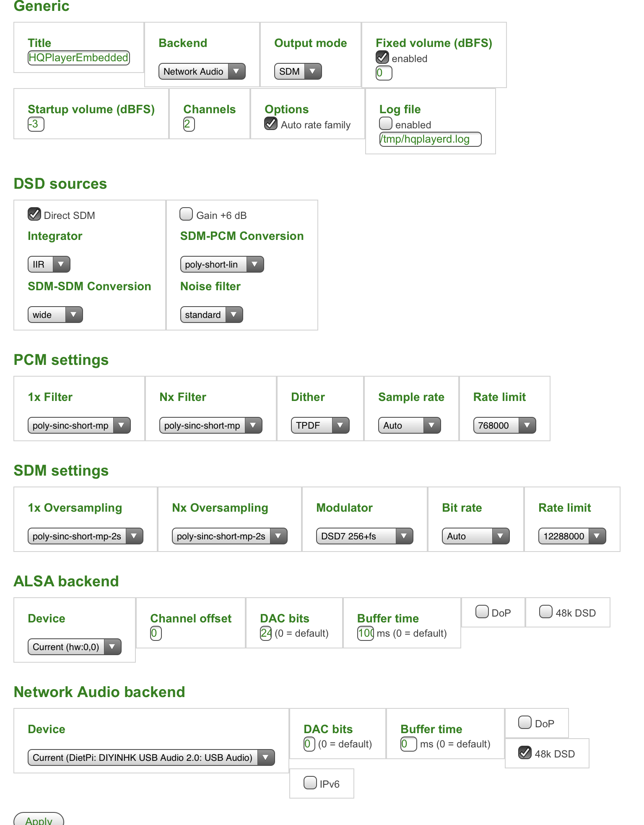Click the Startup volume input field
This screenshot has height=825, width=644.
[36, 124]
